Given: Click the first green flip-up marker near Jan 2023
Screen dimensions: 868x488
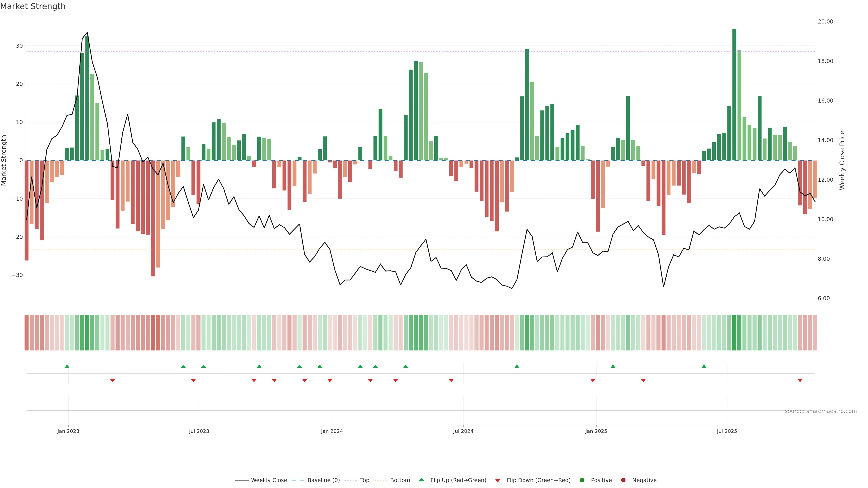Looking at the screenshot, I should click(67, 366).
